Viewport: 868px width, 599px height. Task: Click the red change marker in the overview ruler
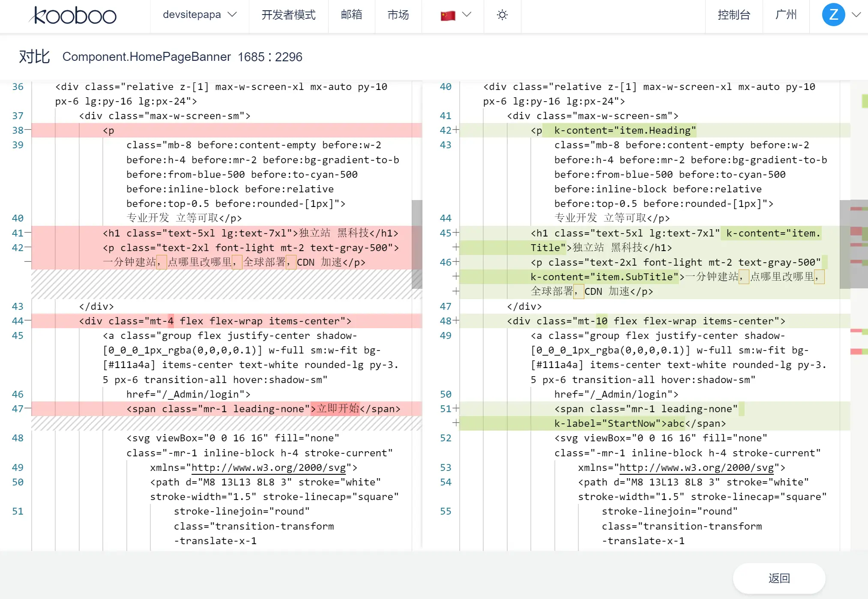pos(856,351)
